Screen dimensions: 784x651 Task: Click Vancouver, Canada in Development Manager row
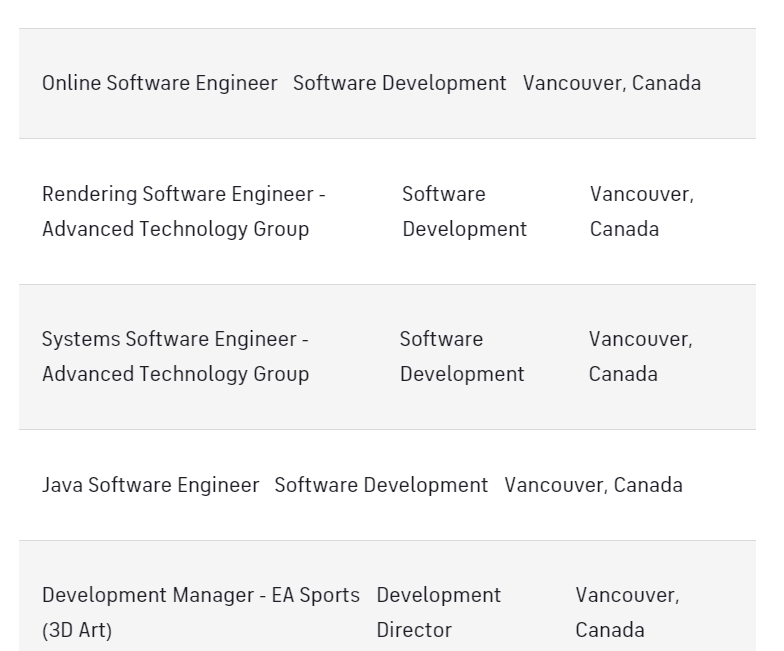tap(628, 612)
